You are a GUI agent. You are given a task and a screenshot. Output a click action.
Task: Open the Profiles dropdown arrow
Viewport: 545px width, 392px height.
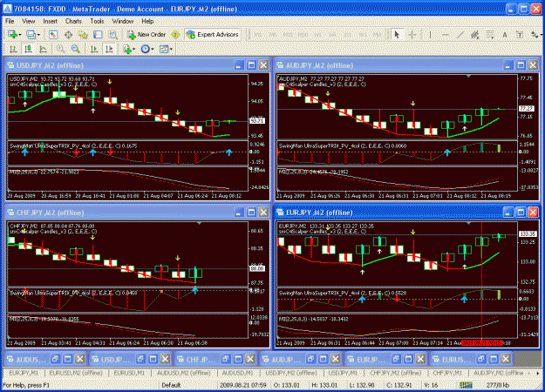[x=38, y=35]
